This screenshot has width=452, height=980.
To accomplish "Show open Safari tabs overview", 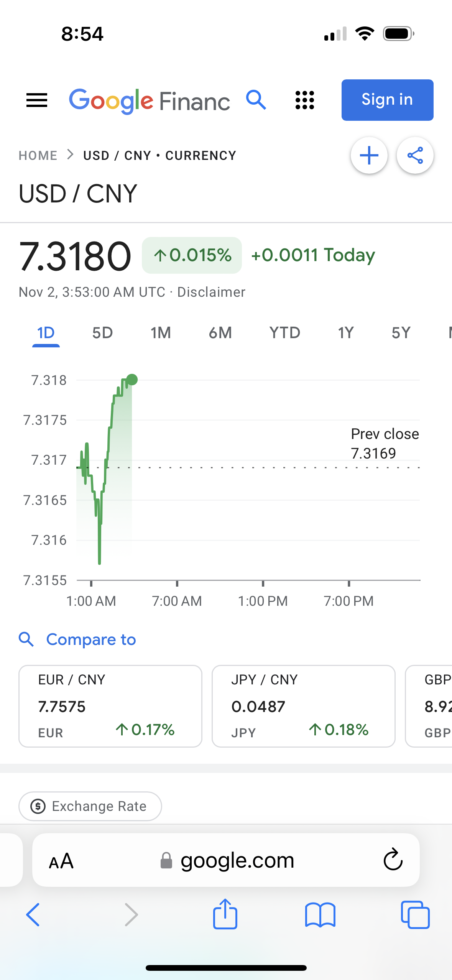I will point(415,915).
